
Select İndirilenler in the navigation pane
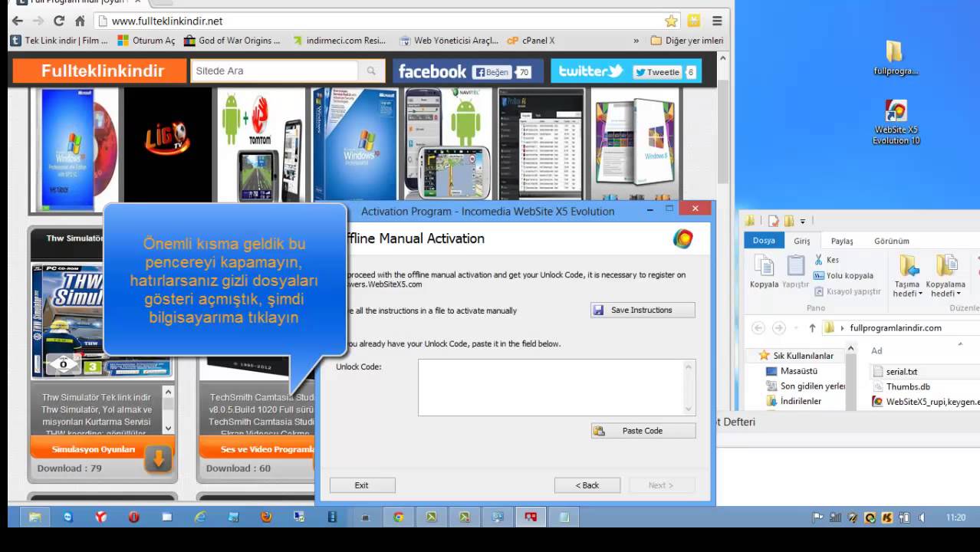tap(794, 401)
